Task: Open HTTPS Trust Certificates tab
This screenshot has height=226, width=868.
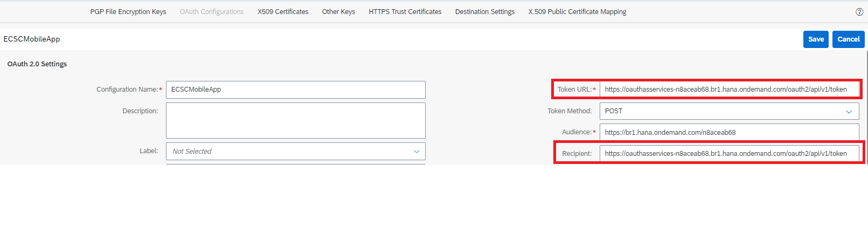Action: [405, 11]
